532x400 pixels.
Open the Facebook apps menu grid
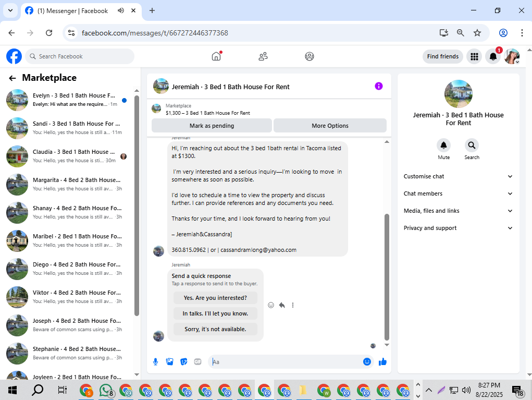coord(474,56)
